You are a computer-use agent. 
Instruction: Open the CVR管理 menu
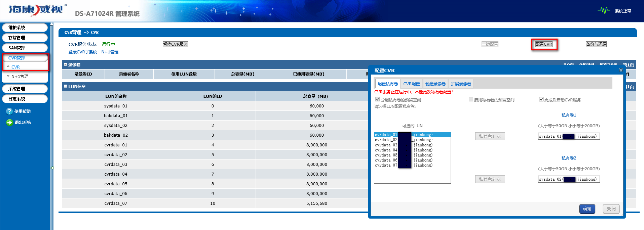coord(25,58)
